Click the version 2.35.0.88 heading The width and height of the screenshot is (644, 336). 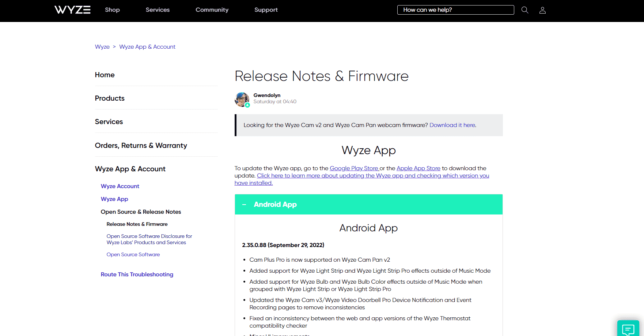tap(283, 245)
